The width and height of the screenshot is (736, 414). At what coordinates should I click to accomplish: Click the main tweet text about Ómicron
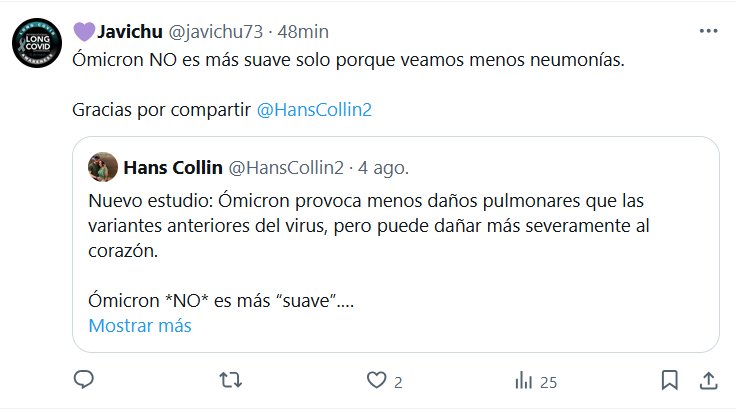coord(348,61)
